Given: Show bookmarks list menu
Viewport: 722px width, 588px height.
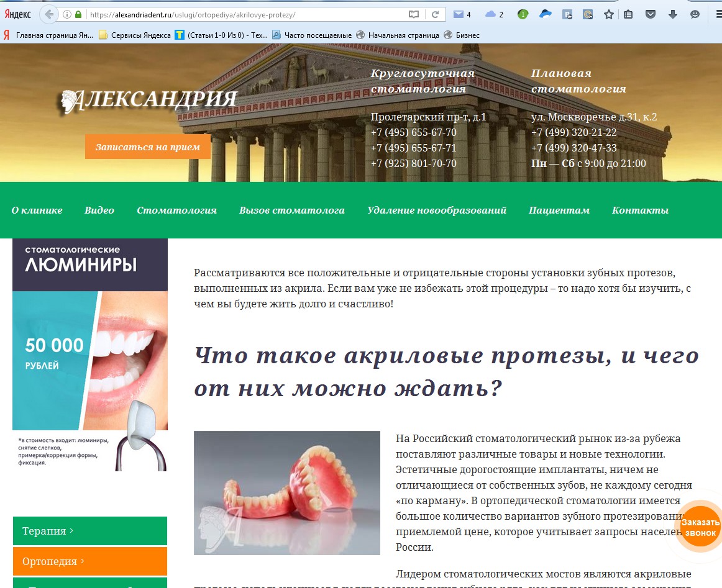Looking at the screenshot, I should [x=628, y=15].
